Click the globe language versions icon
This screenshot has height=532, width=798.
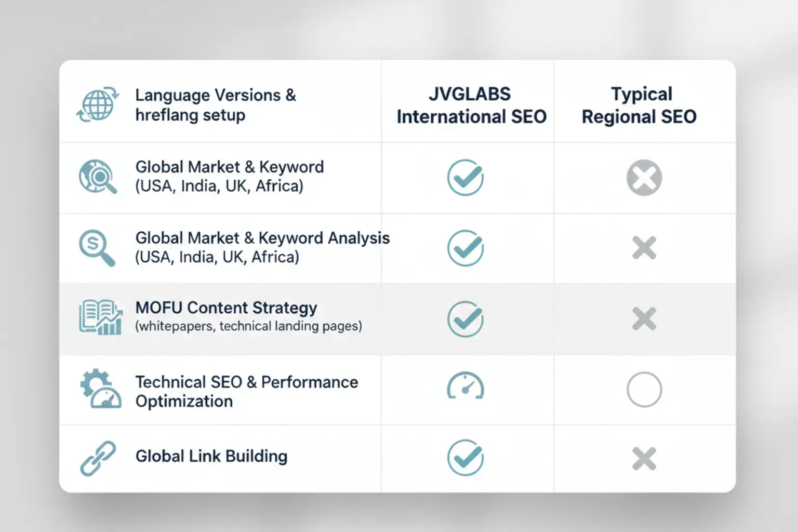pos(98,104)
